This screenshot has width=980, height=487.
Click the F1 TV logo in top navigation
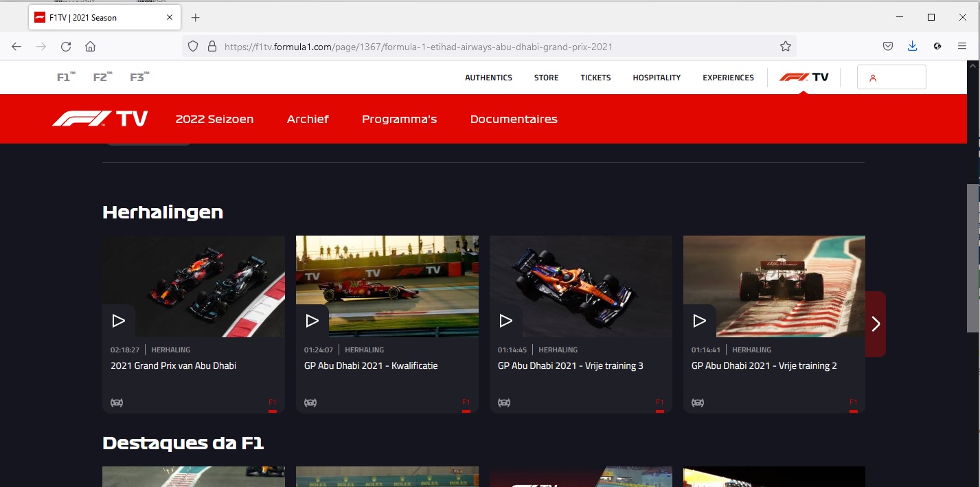click(x=804, y=77)
